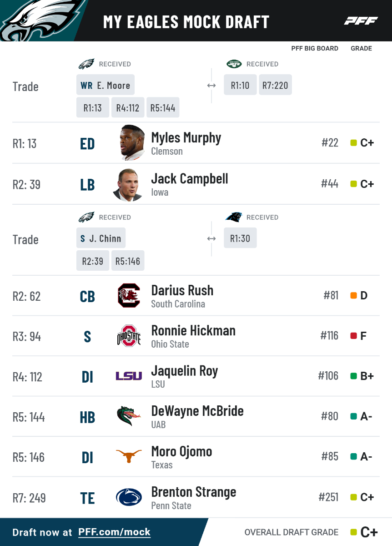Click the DeWayne McBride player name

pos(197,411)
